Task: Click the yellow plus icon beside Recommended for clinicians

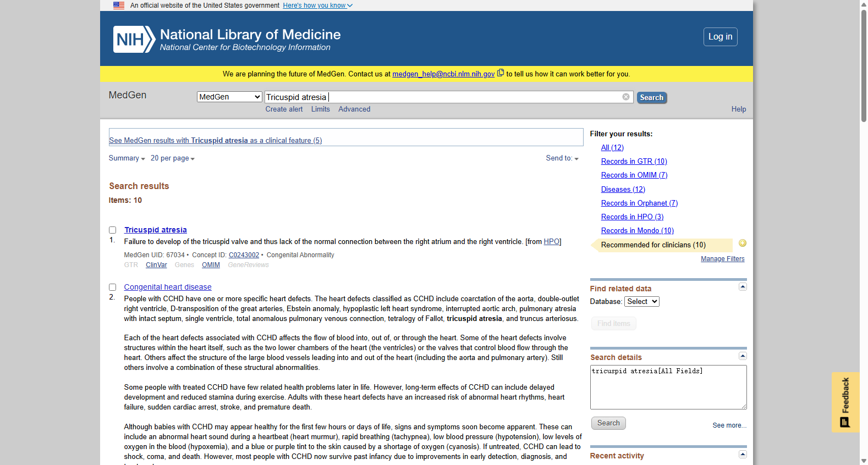Action: tap(743, 243)
